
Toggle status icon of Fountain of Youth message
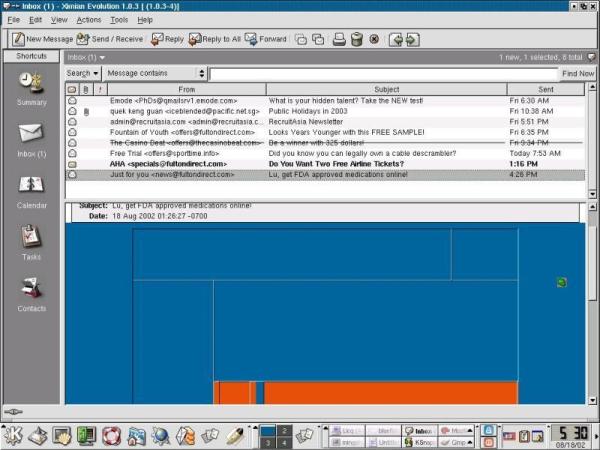coord(72,132)
